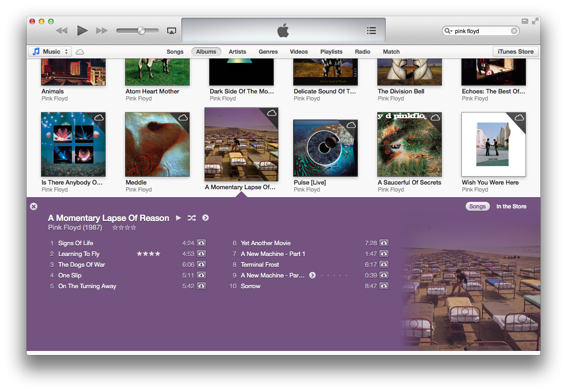
Task: Click the album title A Momentary Lapse Of Reason heading
Action: pos(108,218)
